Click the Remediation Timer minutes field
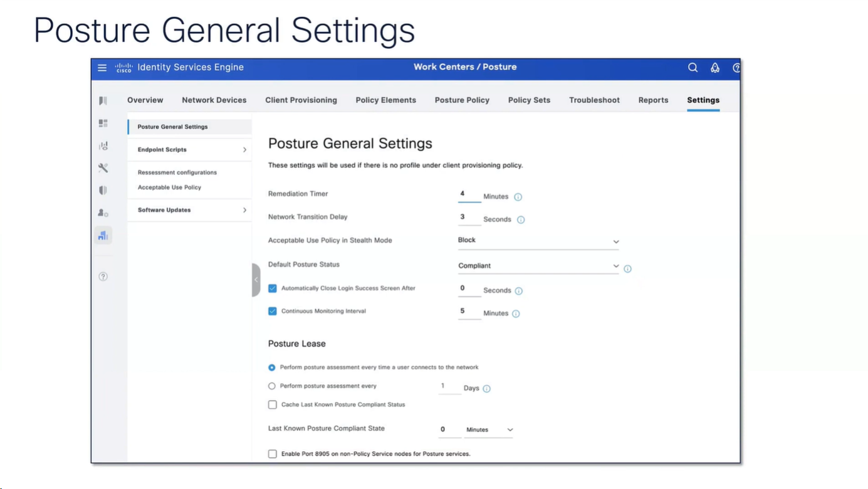Viewport: 868px width, 489px height. coord(469,194)
